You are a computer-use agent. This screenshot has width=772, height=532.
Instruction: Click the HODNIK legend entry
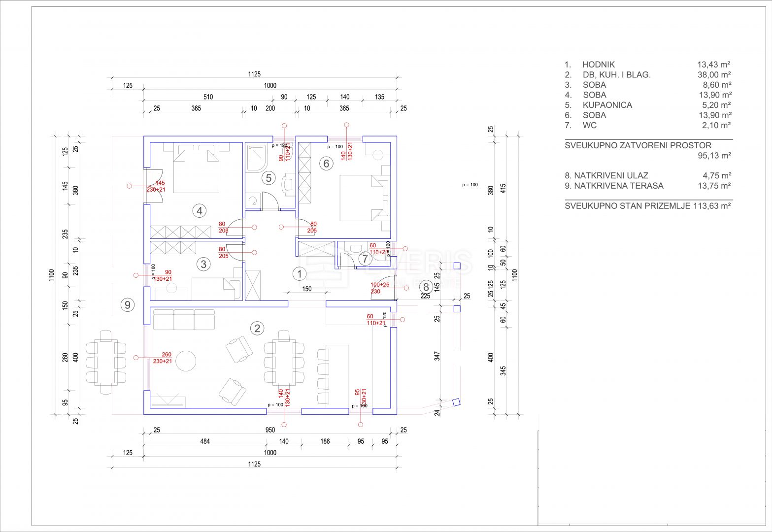coord(598,65)
